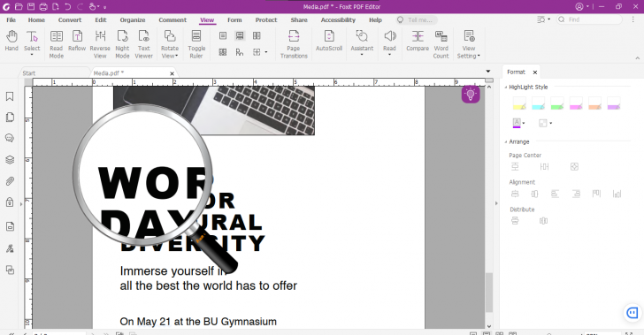Select the Hand tool
This screenshot has height=335, width=644.
click(11, 41)
